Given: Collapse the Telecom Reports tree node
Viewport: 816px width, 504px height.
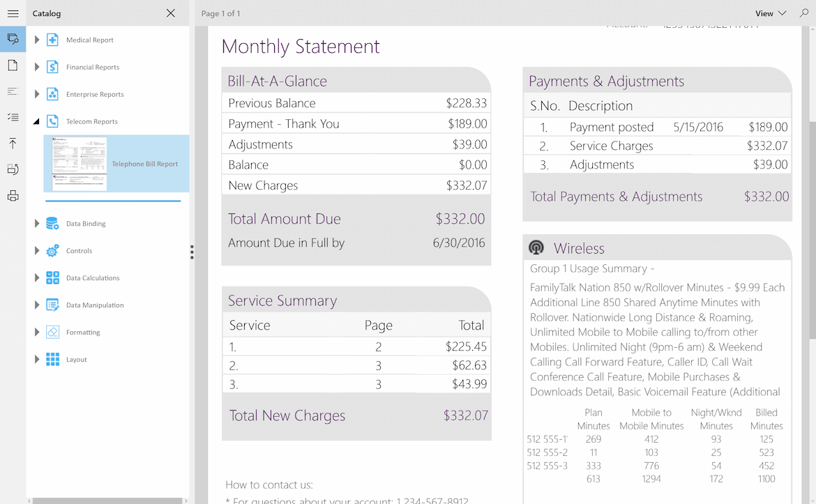Looking at the screenshot, I should pos(36,121).
